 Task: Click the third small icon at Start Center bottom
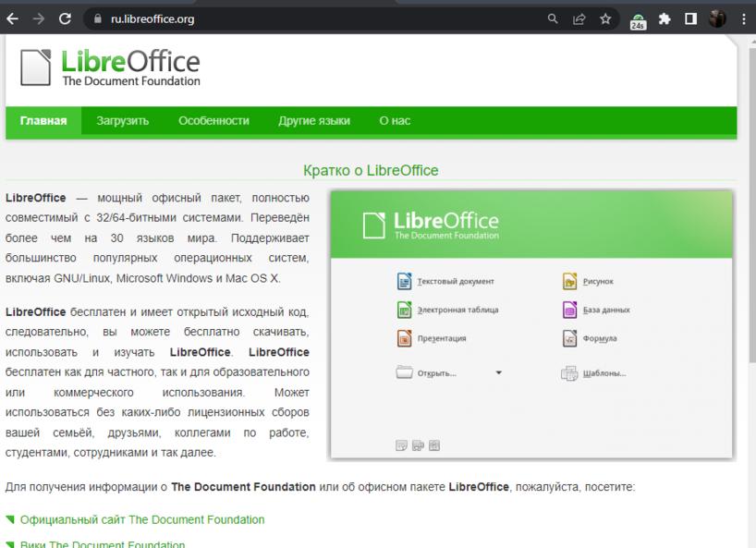[x=434, y=445]
